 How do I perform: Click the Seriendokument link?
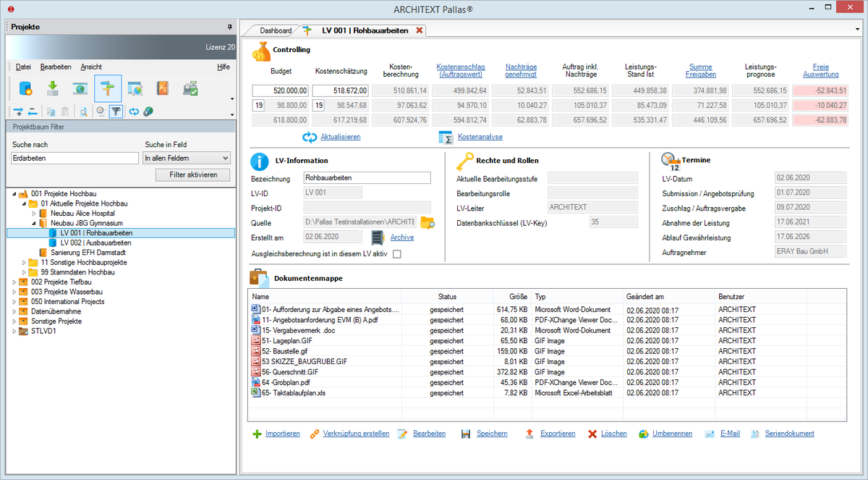790,434
